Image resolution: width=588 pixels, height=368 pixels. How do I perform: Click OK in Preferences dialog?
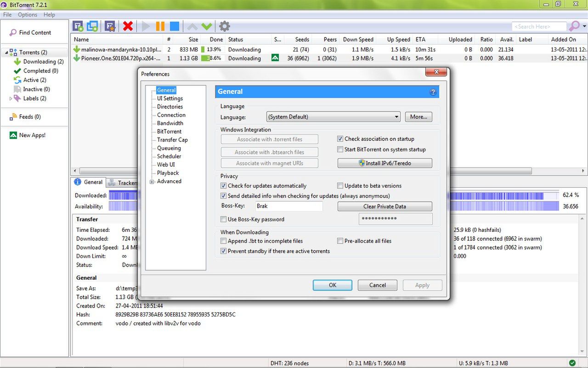tap(333, 285)
